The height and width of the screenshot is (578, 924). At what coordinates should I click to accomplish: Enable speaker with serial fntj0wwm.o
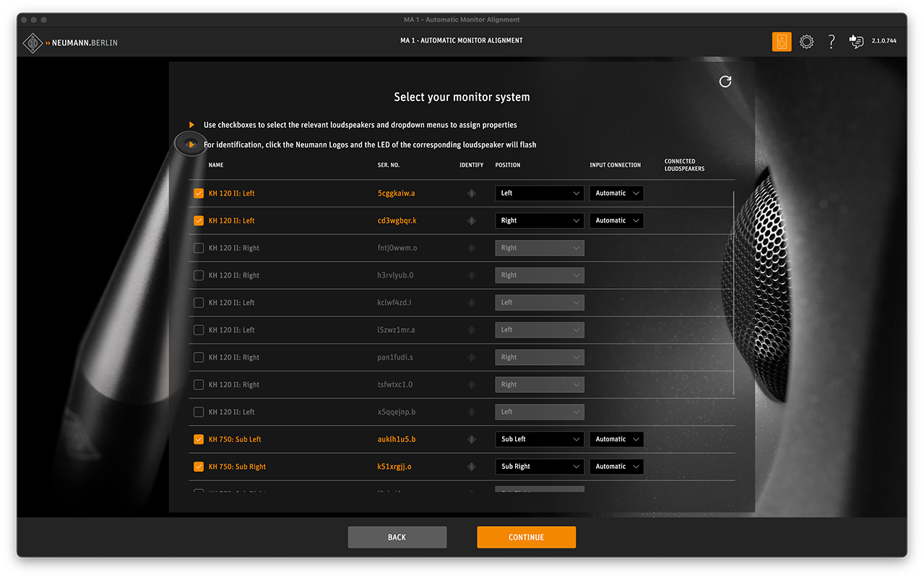point(199,248)
